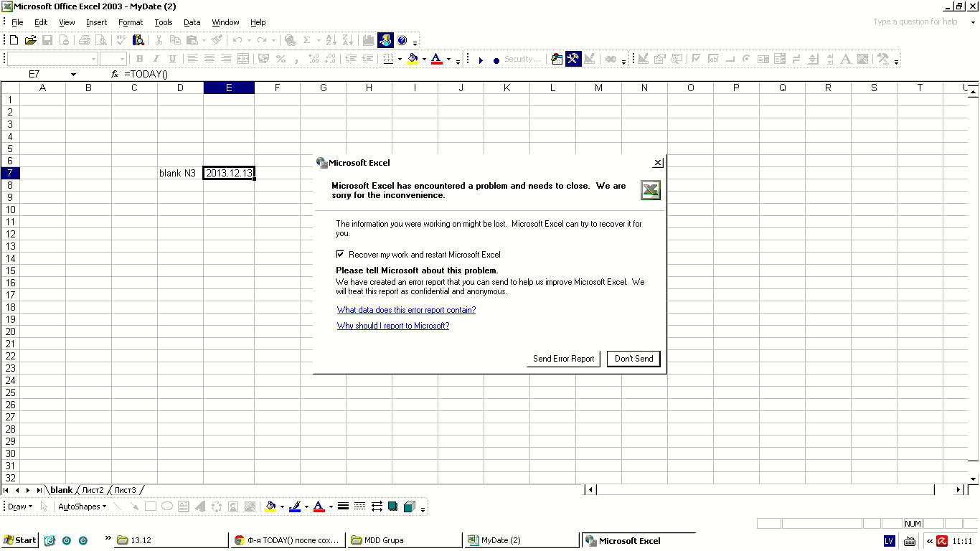
Task: Copy the selection using the Copy icon
Action: [175, 40]
